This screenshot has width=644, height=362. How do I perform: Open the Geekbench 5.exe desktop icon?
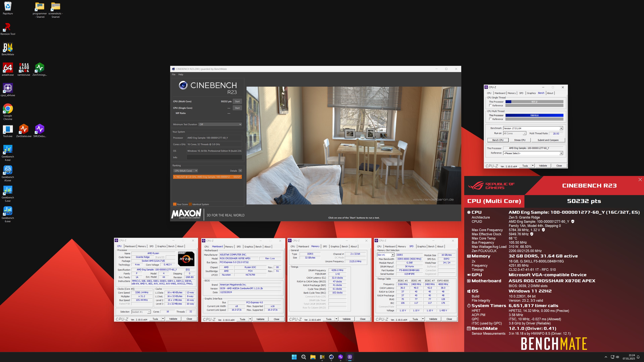(8, 194)
